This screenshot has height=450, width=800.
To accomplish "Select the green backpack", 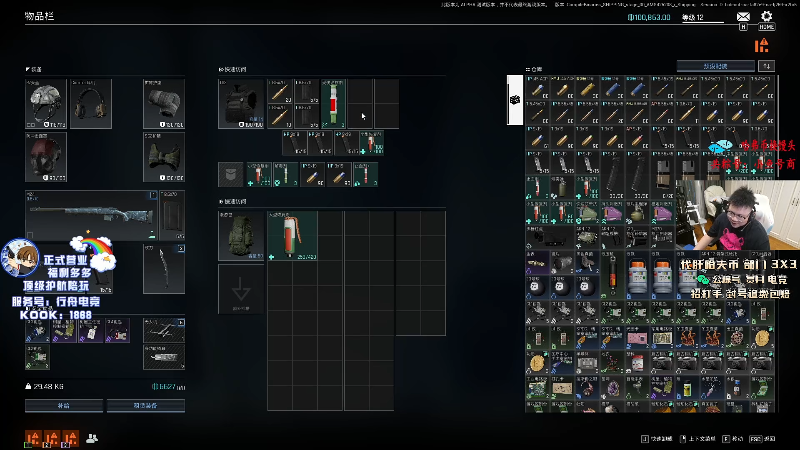I will tap(241, 236).
